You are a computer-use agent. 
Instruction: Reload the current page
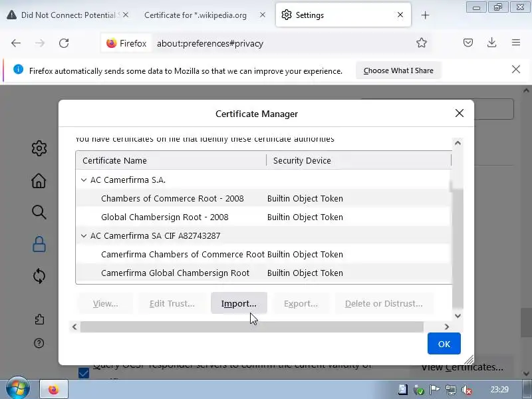click(x=64, y=43)
